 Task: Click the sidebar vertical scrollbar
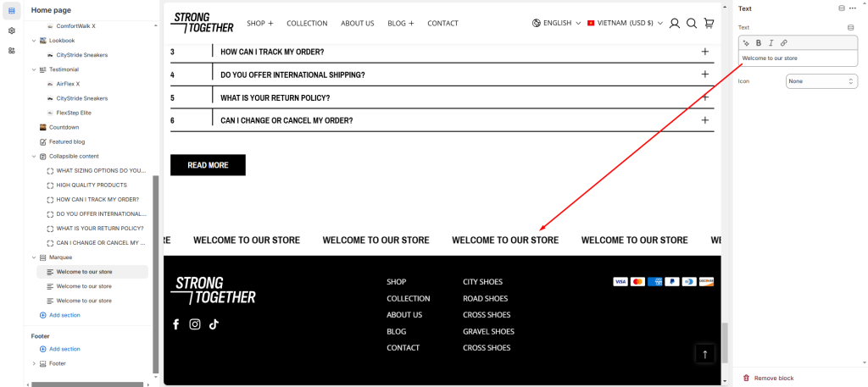pos(156,274)
